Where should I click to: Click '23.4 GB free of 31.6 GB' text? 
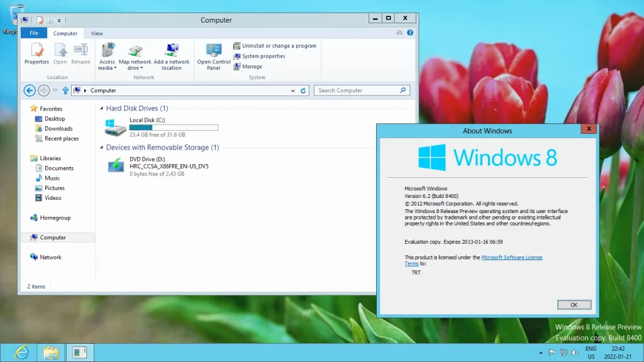(x=157, y=134)
